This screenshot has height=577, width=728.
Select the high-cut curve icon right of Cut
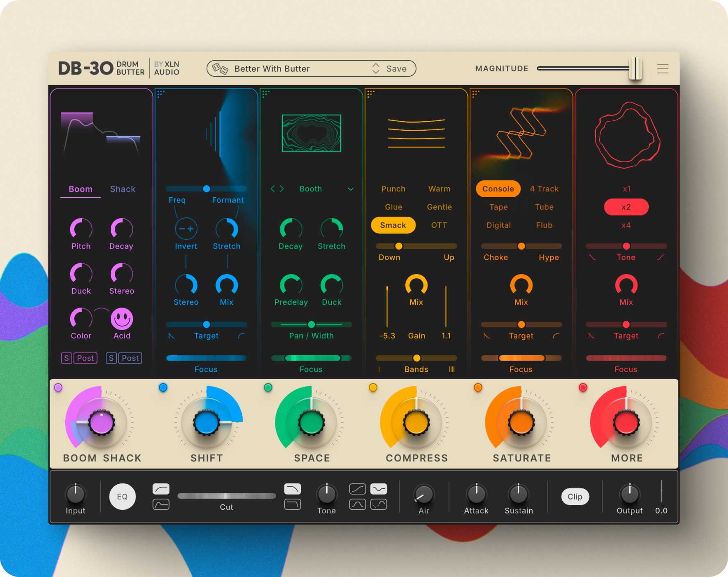click(293, 488)
